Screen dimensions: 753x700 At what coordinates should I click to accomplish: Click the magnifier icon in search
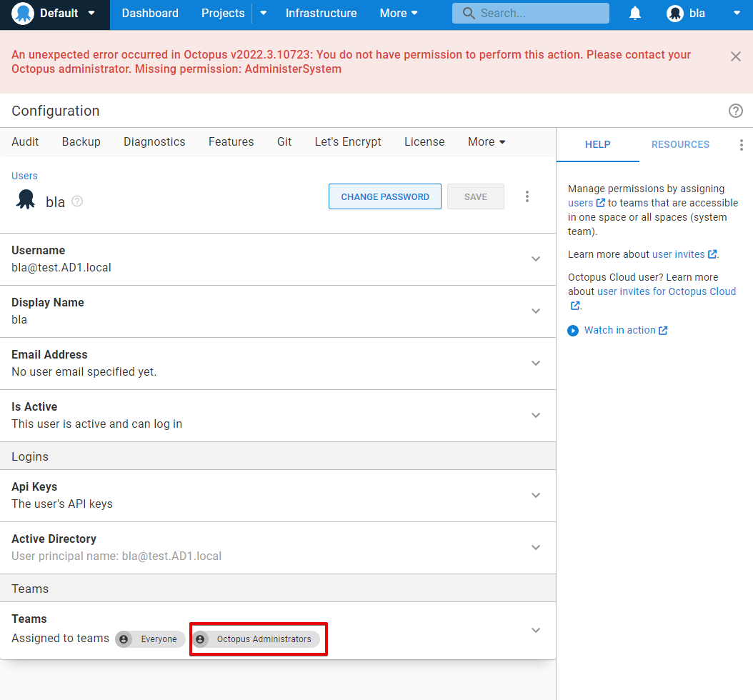click(468, 13)
